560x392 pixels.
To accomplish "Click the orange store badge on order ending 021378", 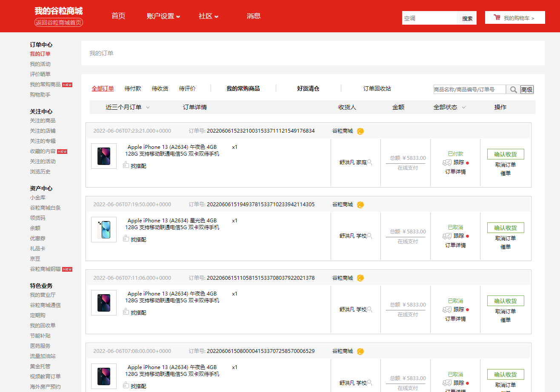I will tap(360, 278).
